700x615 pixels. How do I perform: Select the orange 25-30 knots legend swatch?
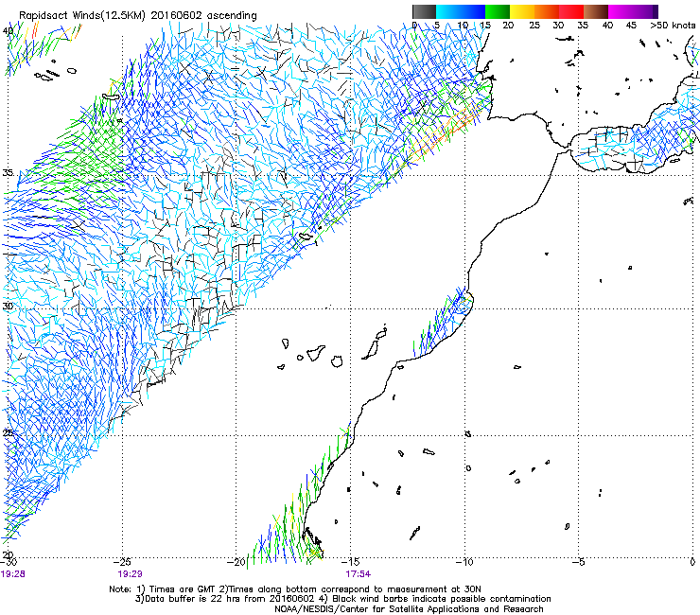[547, 11]
